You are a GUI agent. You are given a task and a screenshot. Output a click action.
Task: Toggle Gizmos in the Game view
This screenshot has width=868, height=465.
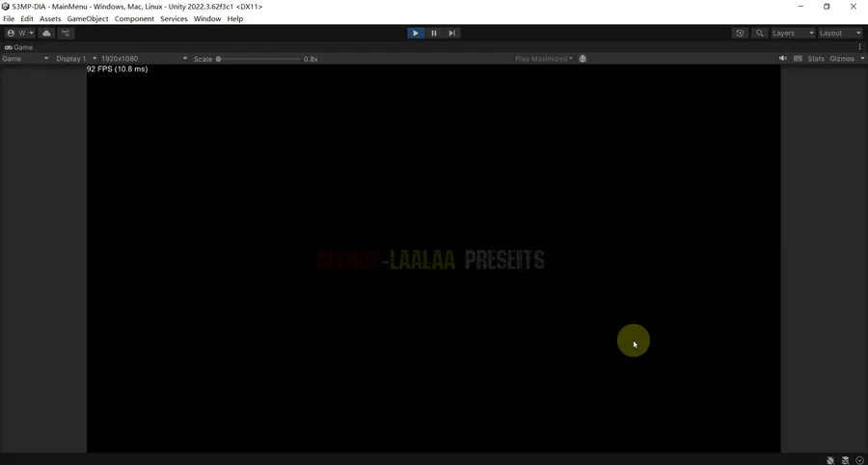pyautogui.click(x=842, y=59)
